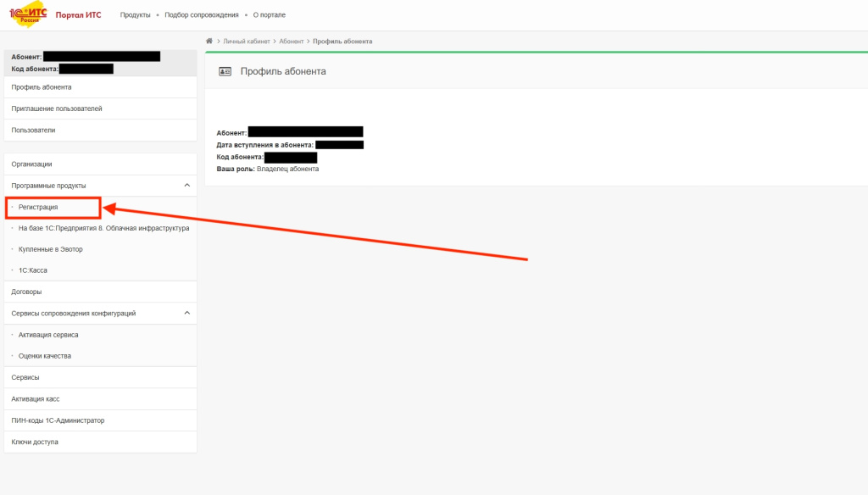Open Регистрация under Программные продукты
The width and height of the screenshot is (868, 495).
tap(38, 207)
